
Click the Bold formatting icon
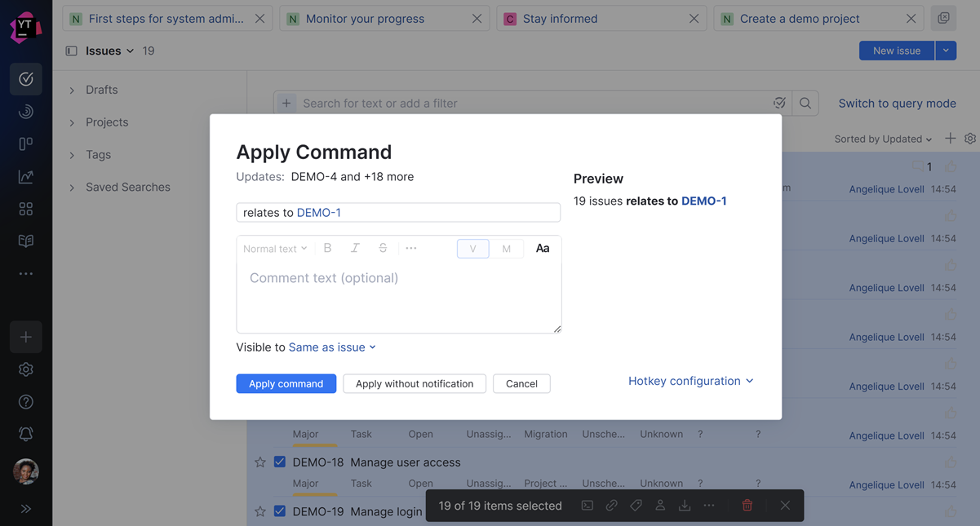(327, 248)
